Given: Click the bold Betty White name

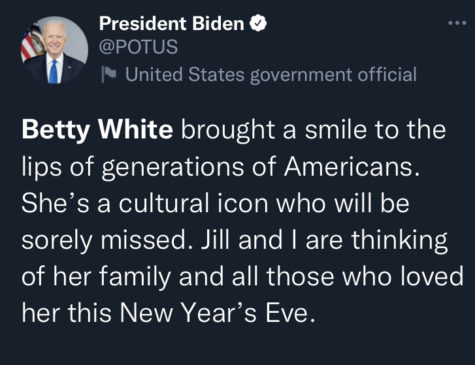Looking at the screenshot, I should tap(97, 130).
